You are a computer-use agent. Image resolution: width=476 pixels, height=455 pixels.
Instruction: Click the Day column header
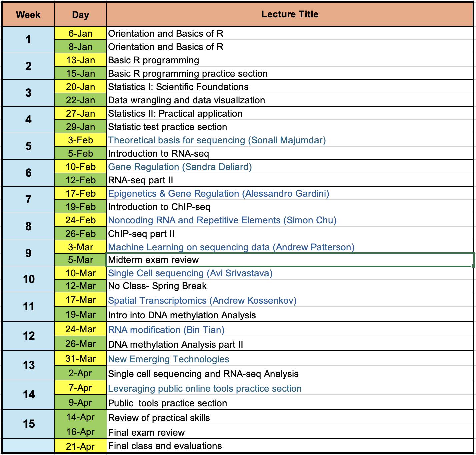tap(80, 14)
